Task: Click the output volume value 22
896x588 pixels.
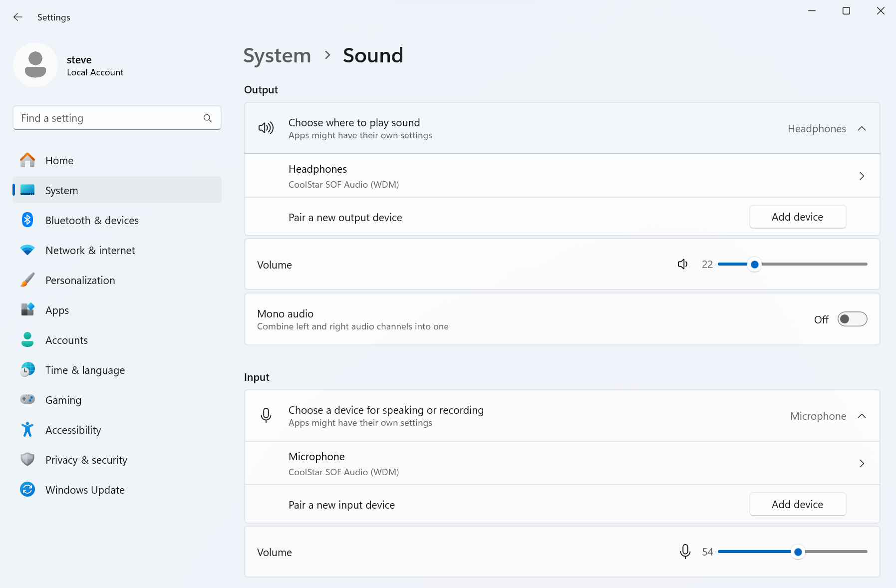Action: [x=707, y=265]
